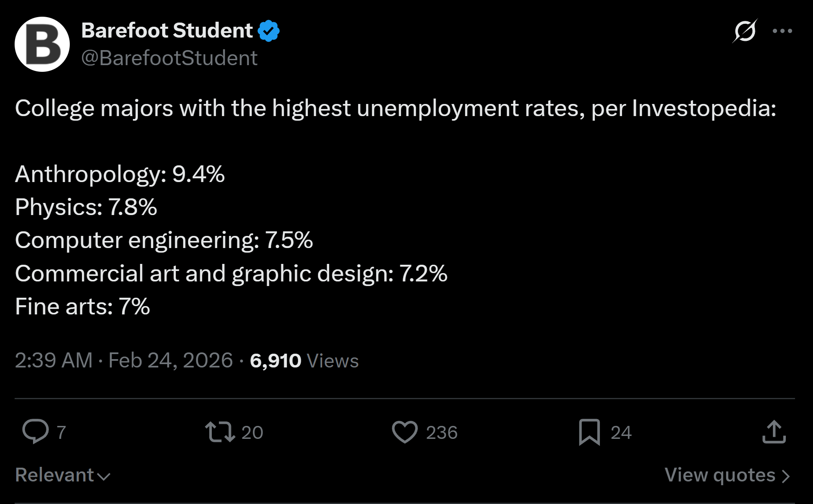
Task: Click the post text about unemployment rates
Action: point(395,109)
